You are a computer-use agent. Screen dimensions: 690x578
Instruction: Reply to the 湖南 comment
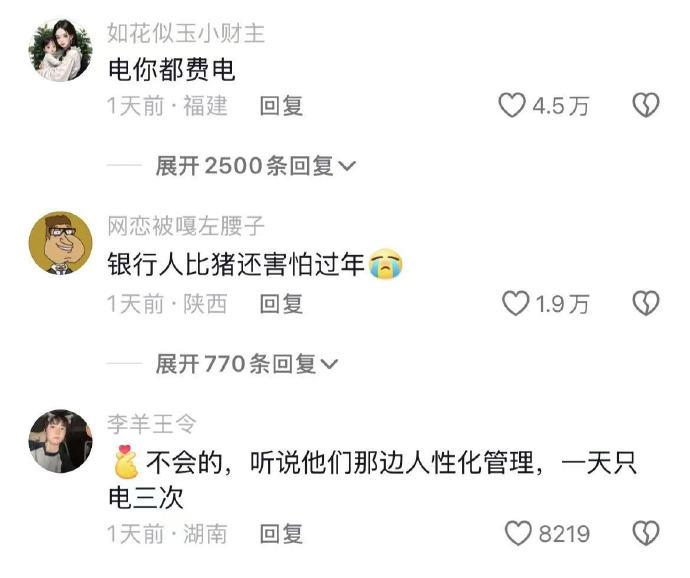coord(281,534)
